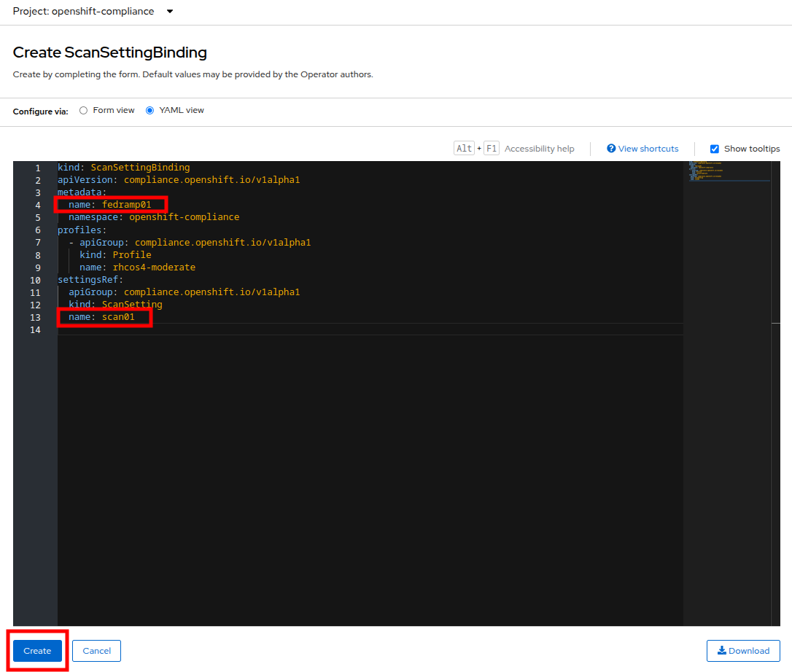Click the namespace openshift-compliance value
792x672 pixels.
pyautogui.click(x=184, y=217)
